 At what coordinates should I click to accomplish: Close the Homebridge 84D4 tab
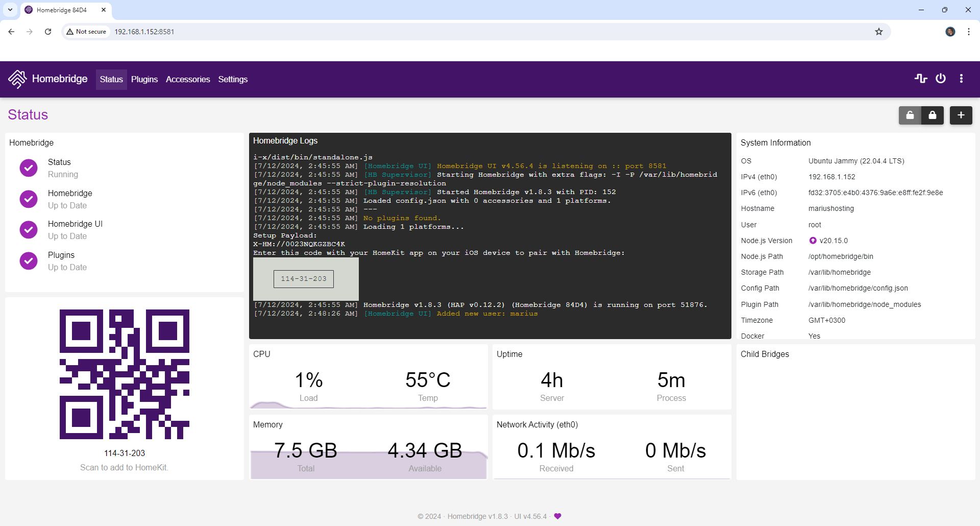click(x=104, y=10)
